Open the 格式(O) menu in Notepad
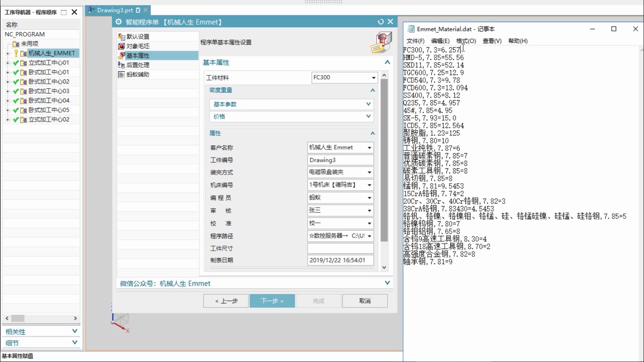 [466, 41]
